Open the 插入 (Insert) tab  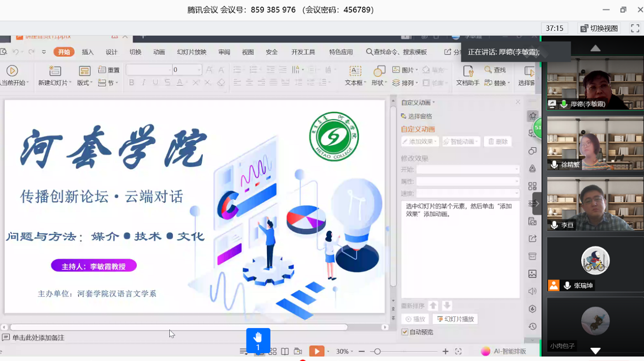point(87,52)
